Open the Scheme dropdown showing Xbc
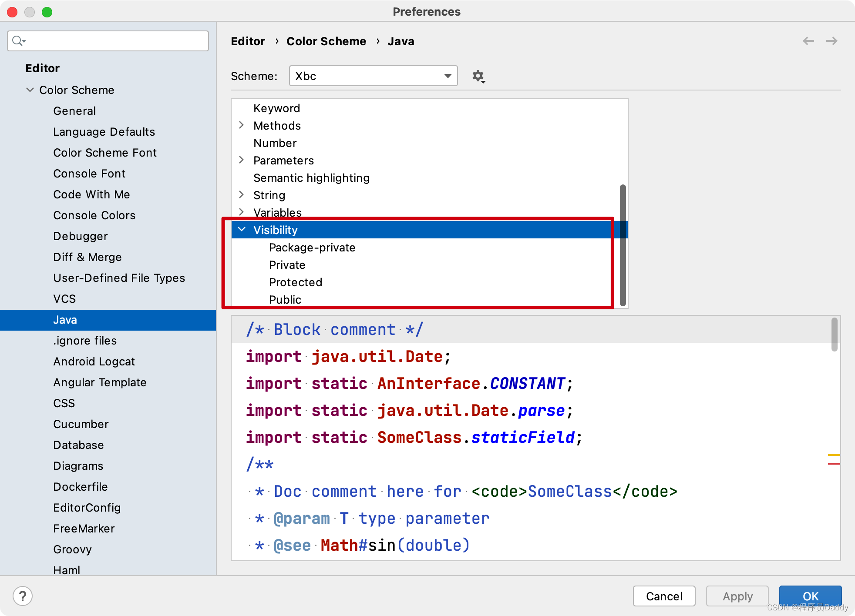This screenshot has height=616, width=855. tap(373, 76)
